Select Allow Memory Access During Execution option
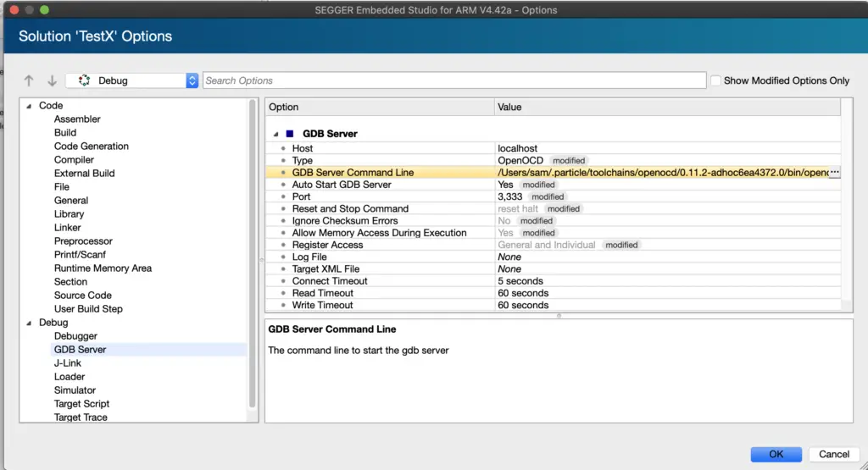This screenshot has width=868, height=470. tap(379, 233)
